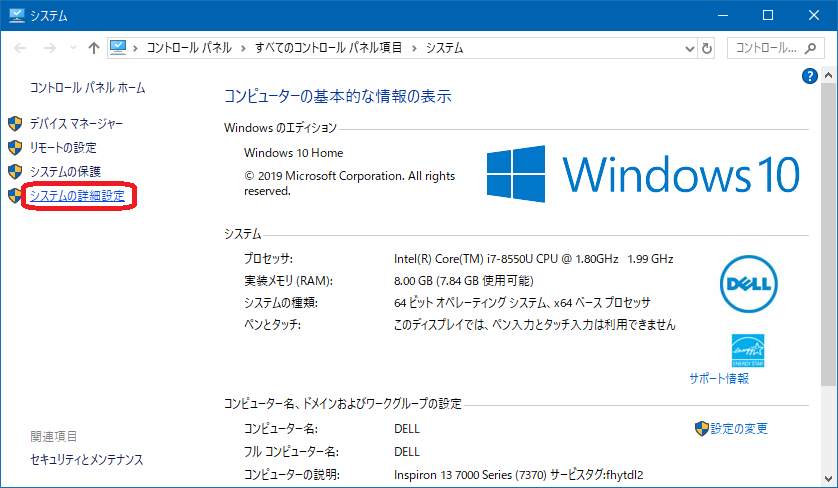Screen dimensions: 838x488
Task: Close the システム window
Action: click(814, 16)
